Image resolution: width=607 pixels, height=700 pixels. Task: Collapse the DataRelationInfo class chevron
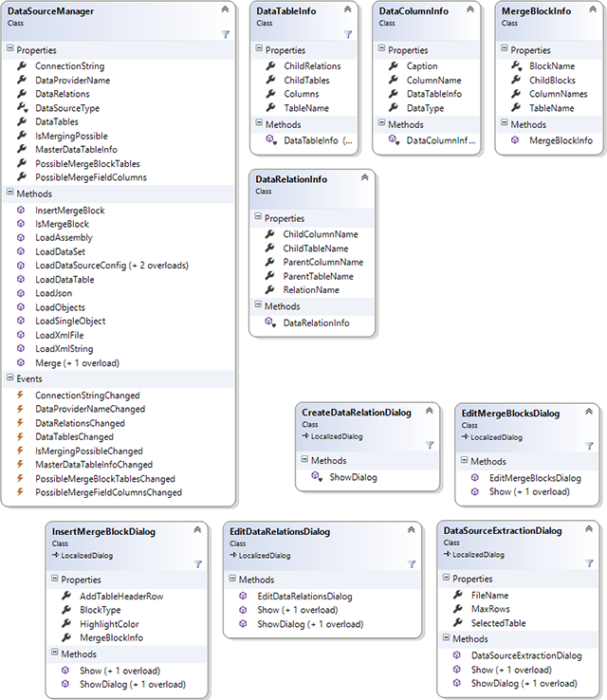coord(364,177)
